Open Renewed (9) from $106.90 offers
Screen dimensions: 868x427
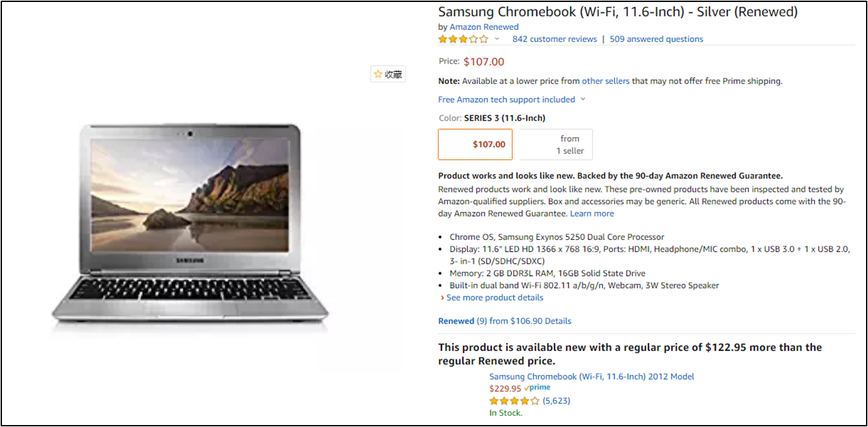tap(491, 321)
